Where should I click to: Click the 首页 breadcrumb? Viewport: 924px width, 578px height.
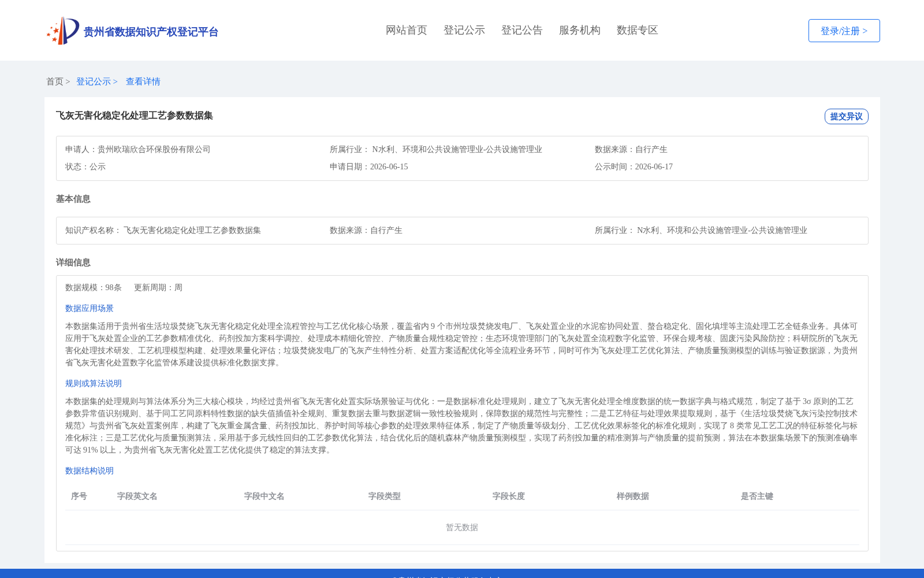coord(55,81)
